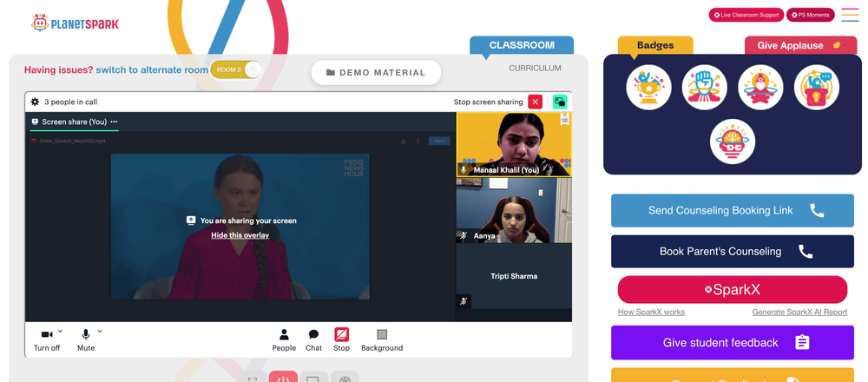The width and height of the screenshot is (868, 382).
Task: Click the Sign in button in shared screen
Action: coord(439,142)
